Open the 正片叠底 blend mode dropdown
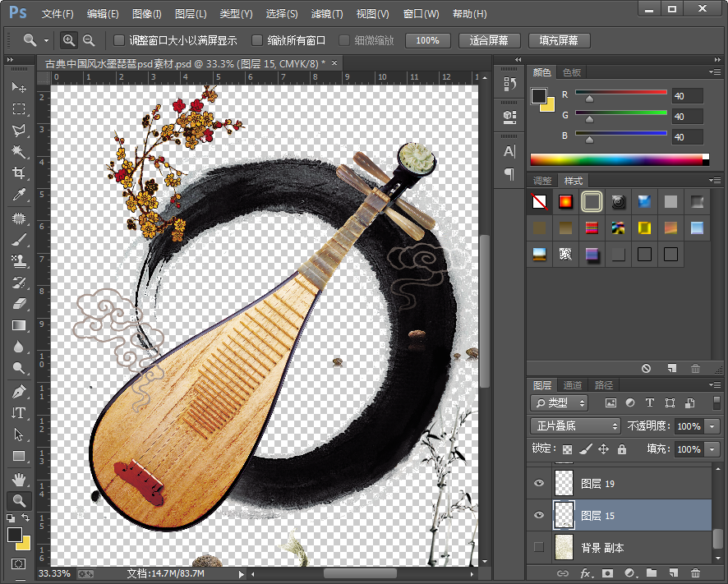This screenshot has height=584, width=728. [x=575, y=426]
